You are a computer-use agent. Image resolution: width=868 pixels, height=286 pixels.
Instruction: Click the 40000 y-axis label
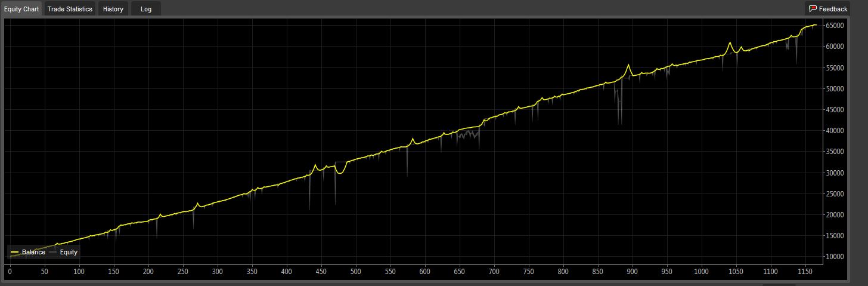point(835,131)
